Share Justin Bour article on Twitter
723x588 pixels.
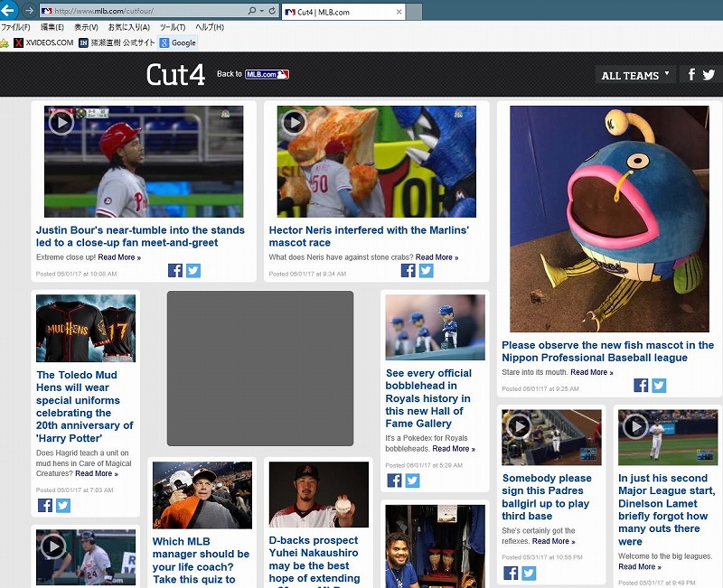pos(193,270)
